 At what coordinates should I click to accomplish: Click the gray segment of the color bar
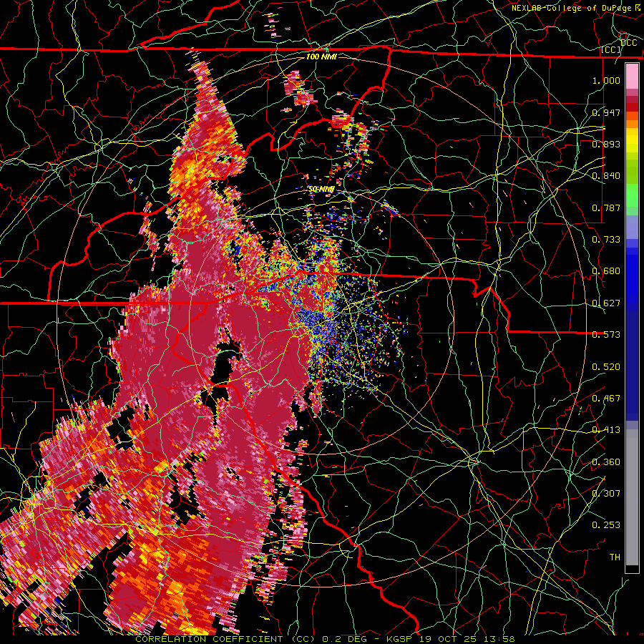(632, 499)
